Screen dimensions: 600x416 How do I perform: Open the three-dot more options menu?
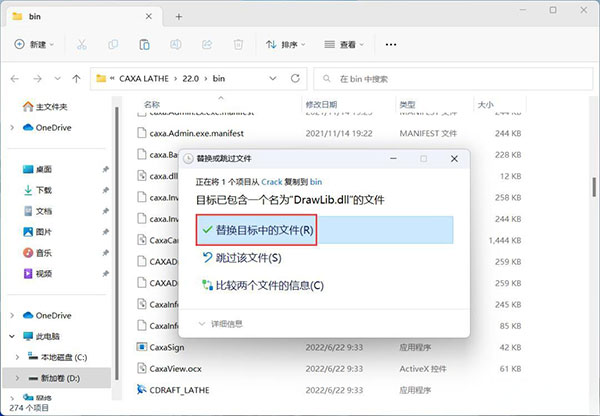391,44
